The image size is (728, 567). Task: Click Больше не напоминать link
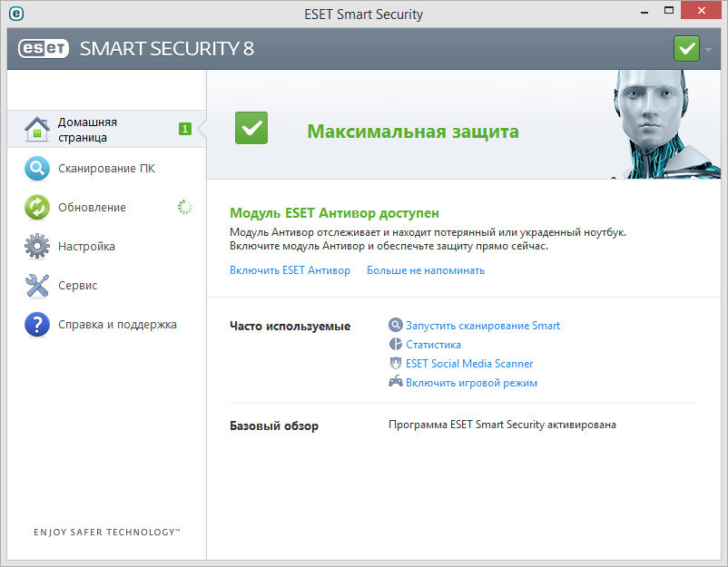click(x=425, y=270)
